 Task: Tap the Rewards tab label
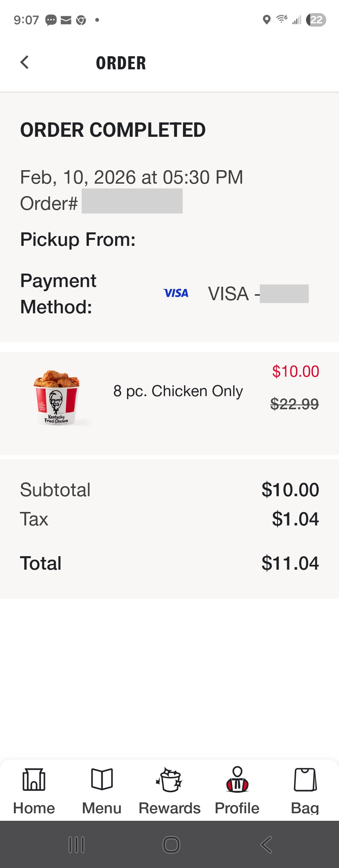(x=169, y=808)
